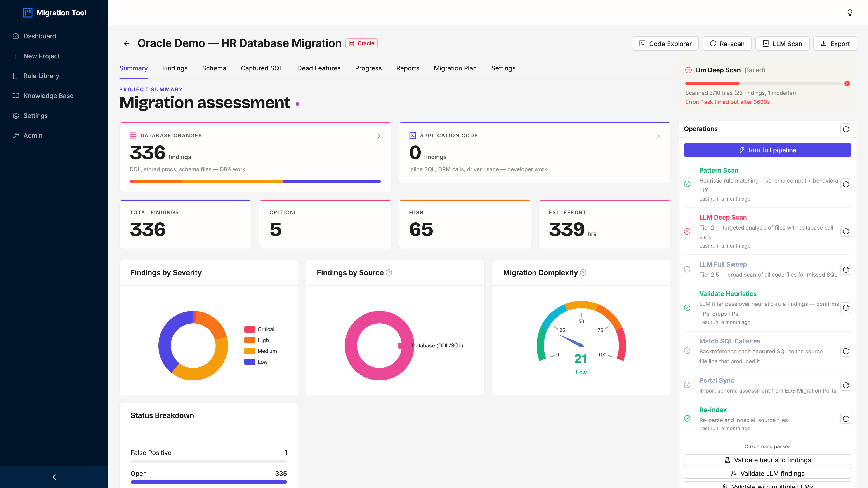This screenshot has width=868, height=488.
Task: Click the Total Findings card
Action: pos(185,224)
